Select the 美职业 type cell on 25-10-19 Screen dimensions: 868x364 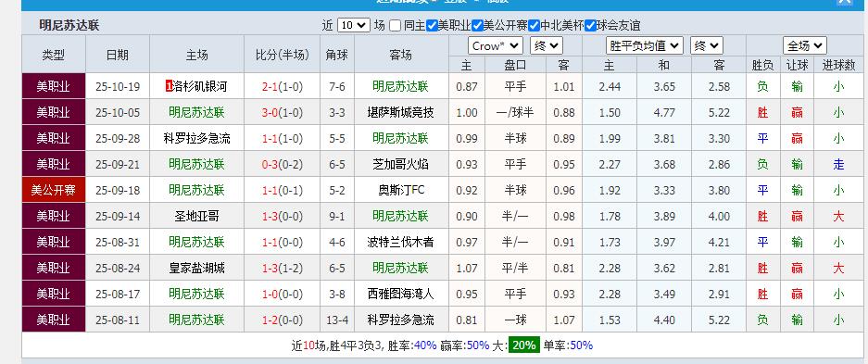(x=54, y=87)
